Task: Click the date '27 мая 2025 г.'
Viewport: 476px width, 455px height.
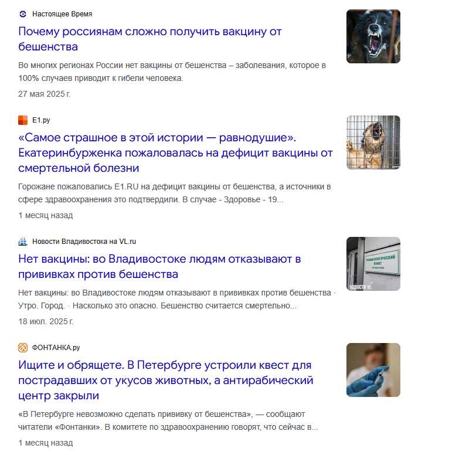Action: point(45,94)
